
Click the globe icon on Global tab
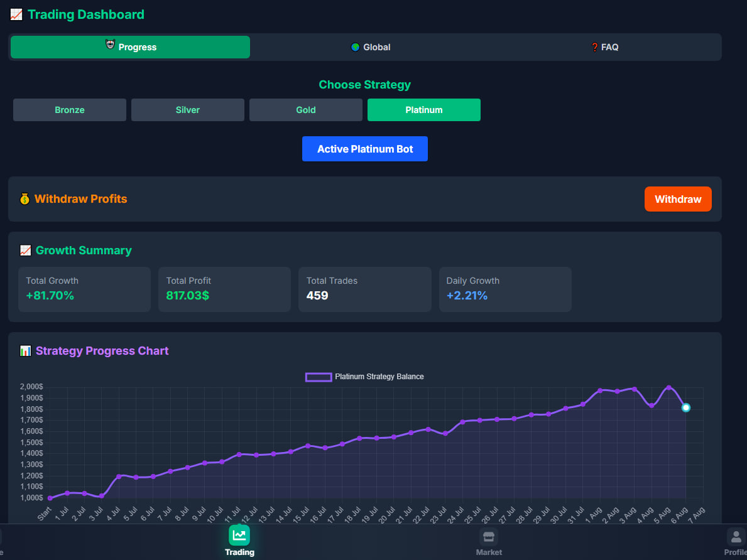pos(356,47)
